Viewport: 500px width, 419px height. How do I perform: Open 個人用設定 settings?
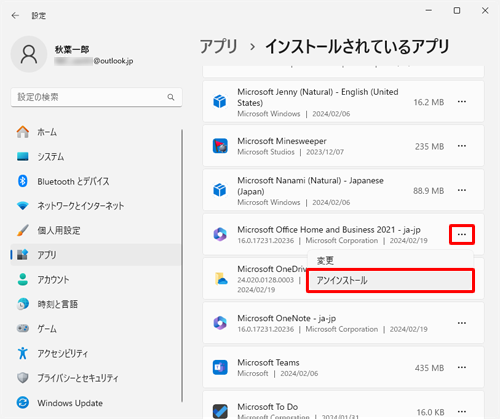[96, 230]
